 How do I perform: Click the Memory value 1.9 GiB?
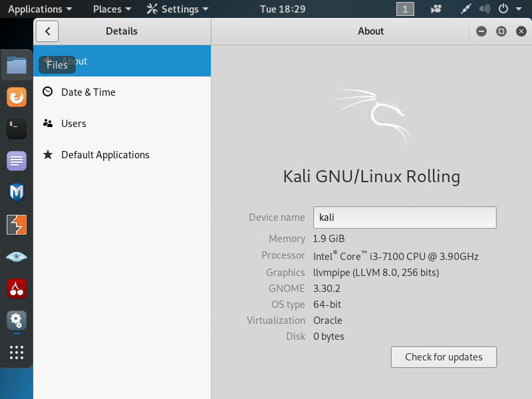click(329, 239)
